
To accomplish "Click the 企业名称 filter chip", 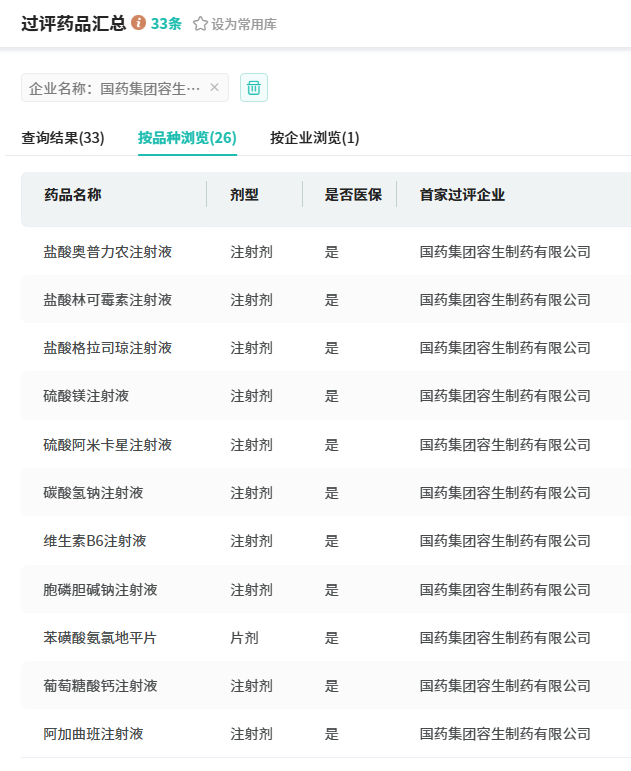I will 125,88.
